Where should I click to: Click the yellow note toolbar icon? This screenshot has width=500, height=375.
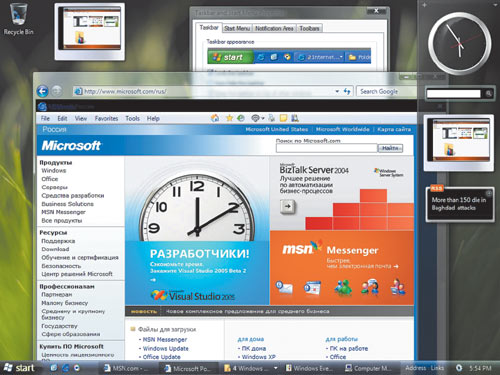tap(283, 118)
